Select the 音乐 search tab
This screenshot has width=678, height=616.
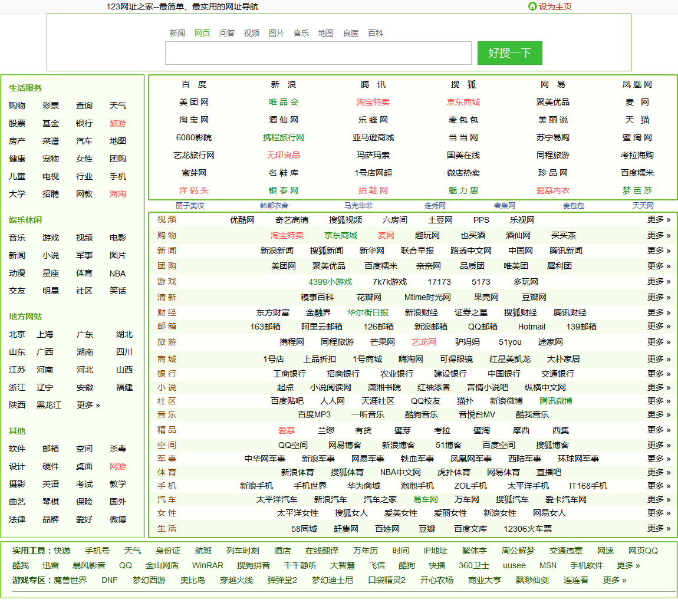coord(301,33)
